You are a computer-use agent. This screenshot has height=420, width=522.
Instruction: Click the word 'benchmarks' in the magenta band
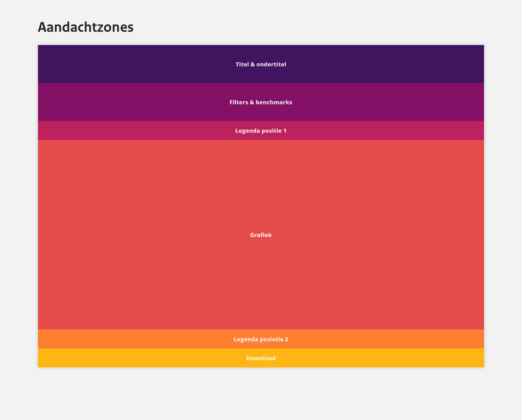coord(274,102)
